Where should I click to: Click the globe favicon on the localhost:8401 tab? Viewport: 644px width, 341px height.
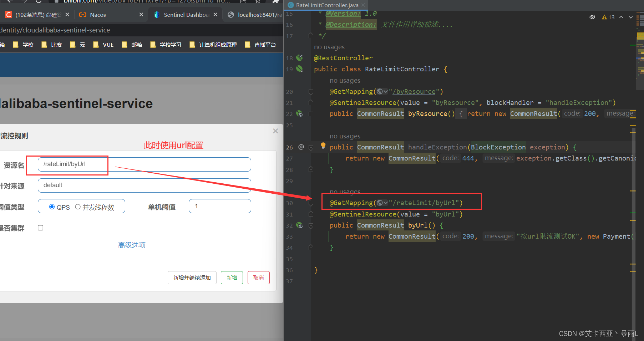tap(231, 15)
